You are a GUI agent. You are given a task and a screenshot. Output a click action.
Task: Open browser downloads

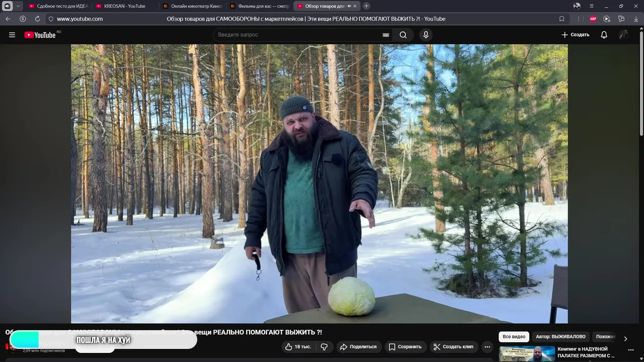pos(636,19)
